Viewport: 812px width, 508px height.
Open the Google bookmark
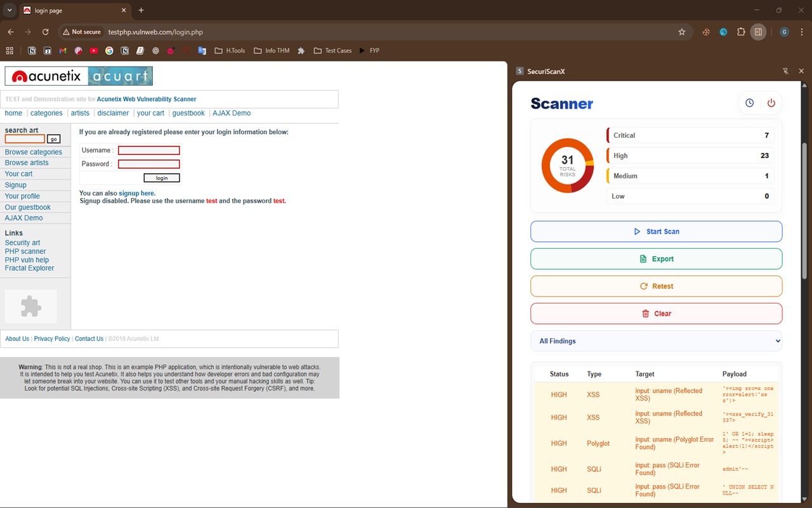109,51
